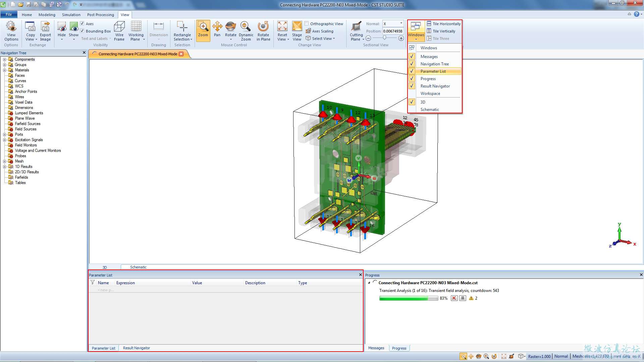Viewport: 644px width, 362px height.
Task: Toggle the Bounding Box checkbox
Action: coord(82,31)
